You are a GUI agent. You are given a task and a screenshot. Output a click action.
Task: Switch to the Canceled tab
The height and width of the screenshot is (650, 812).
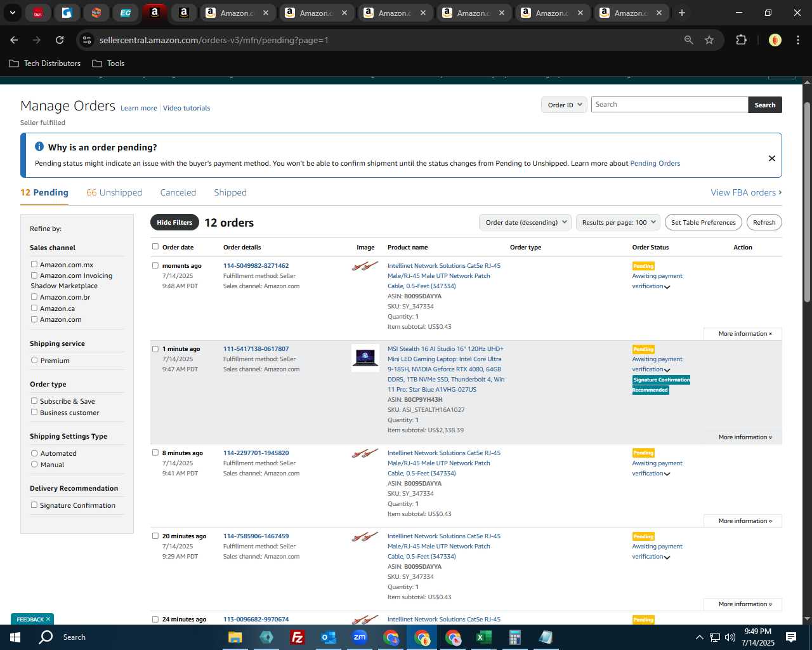click(178, 192)
